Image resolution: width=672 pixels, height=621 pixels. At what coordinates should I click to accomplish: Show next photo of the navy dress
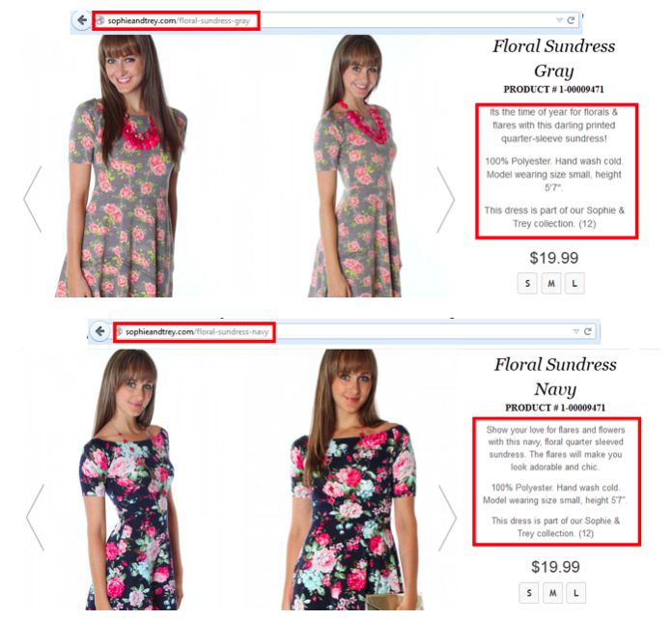447,518
